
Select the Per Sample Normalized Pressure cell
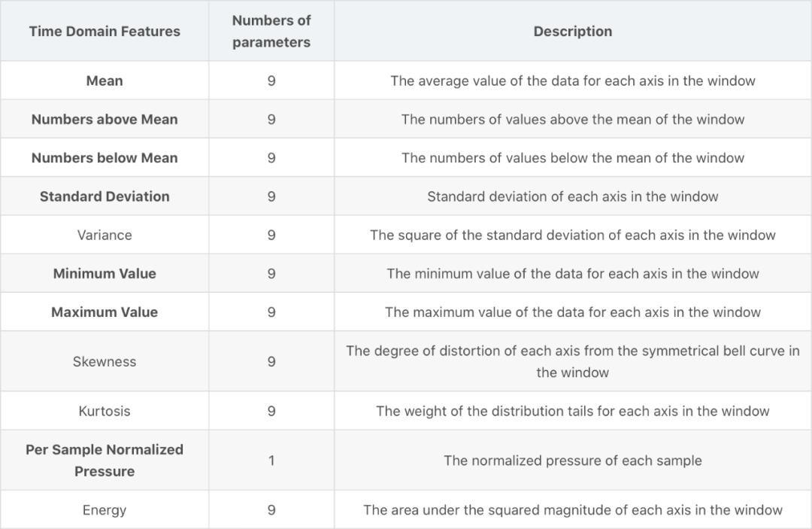coord(105,460)
